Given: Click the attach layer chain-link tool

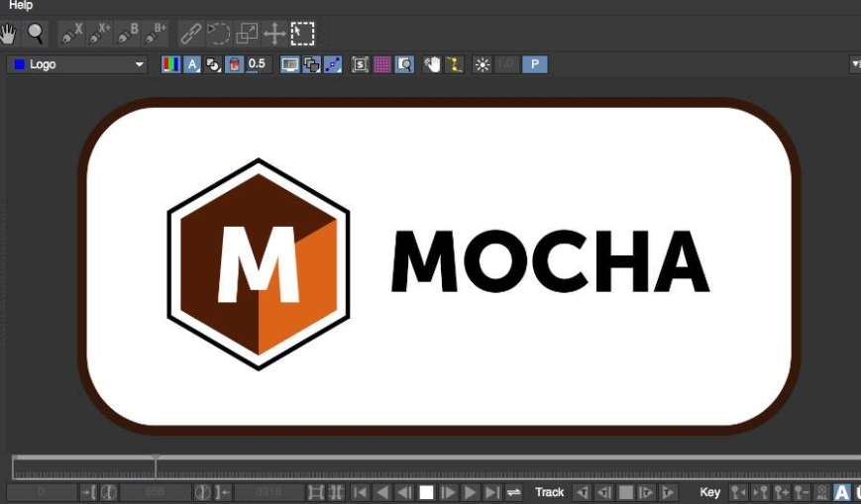Looking at the screenshot, I should coord(190,34).
